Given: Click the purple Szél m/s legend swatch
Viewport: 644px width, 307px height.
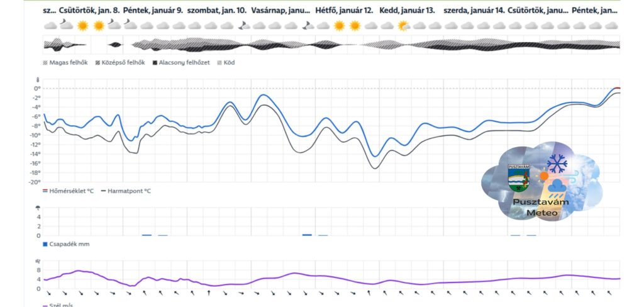Looking at the screenshot, I should pos(45,306).
